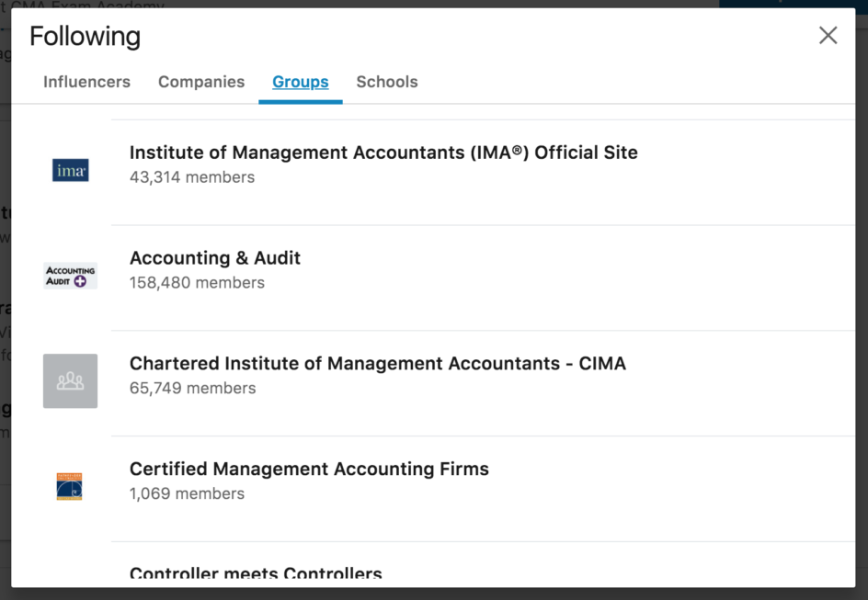Switch to the Schools tab

coord(386,82)
